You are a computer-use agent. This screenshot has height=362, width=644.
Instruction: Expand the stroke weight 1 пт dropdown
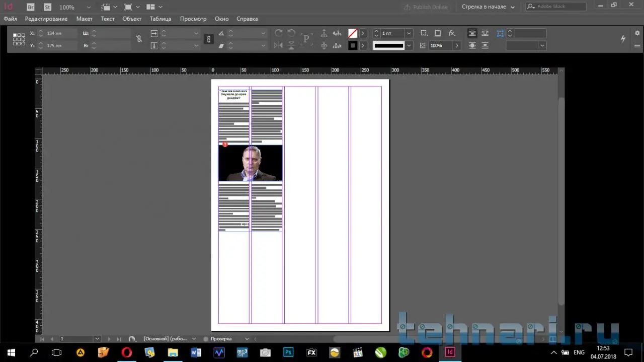pos(409,33)
